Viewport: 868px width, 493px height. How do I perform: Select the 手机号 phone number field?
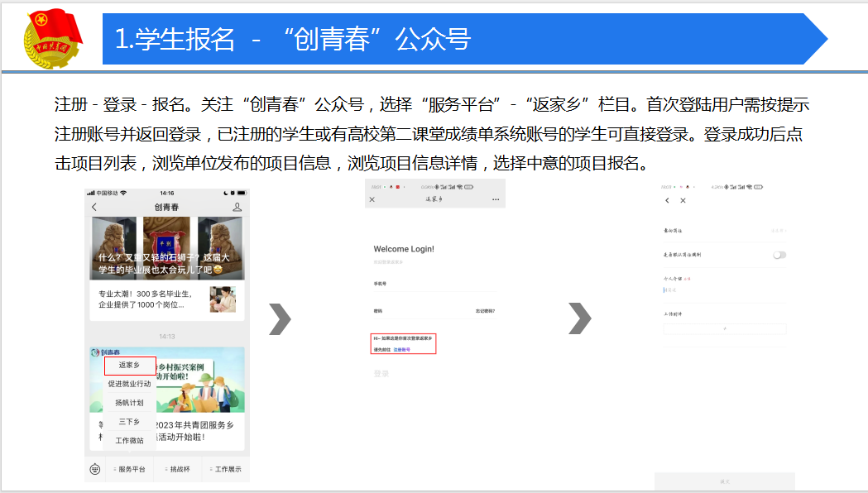pyautogui.click(x=434, y=284)
